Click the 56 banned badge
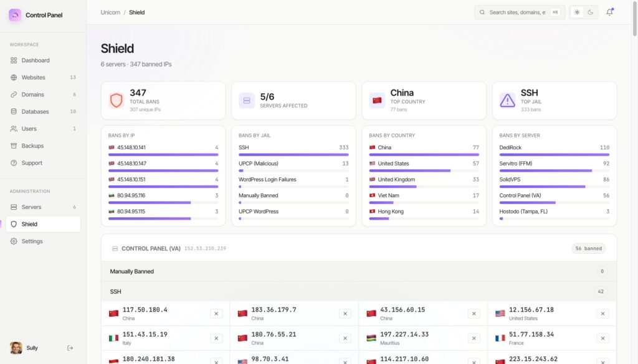Screen dimensions: 638x364 click(588, 249)
